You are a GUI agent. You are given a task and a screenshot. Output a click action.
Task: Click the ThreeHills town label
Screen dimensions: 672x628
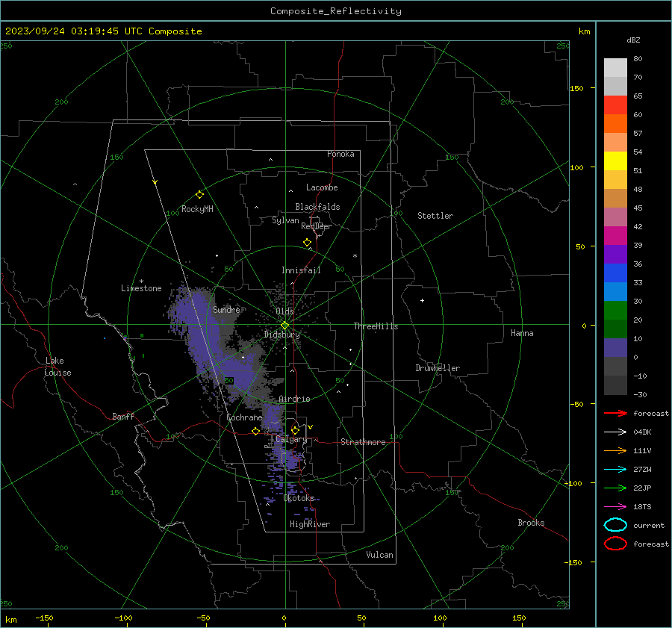pos(376,326)
